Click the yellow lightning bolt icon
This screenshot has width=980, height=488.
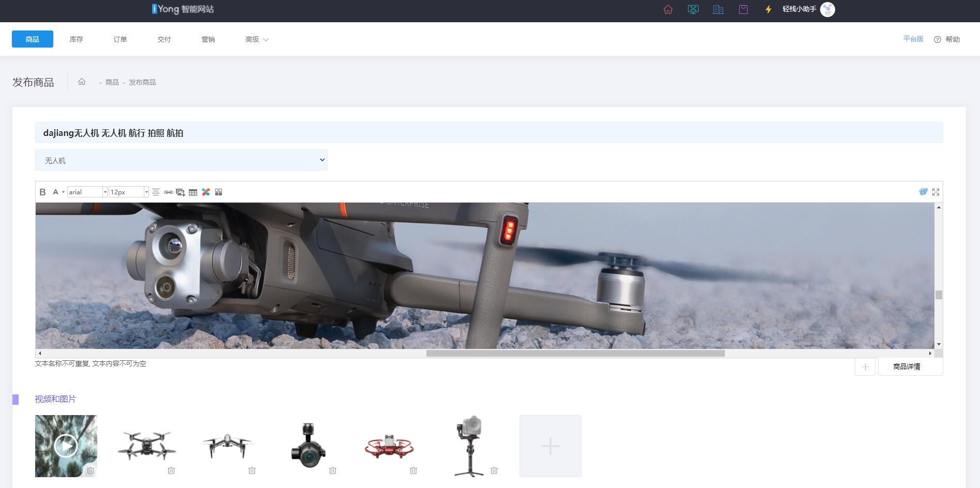point(768,9)
